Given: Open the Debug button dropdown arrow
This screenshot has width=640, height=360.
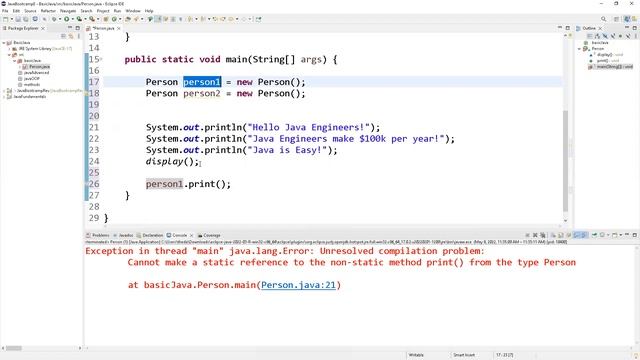Looking at the screenshot, I should pos(60,19).
